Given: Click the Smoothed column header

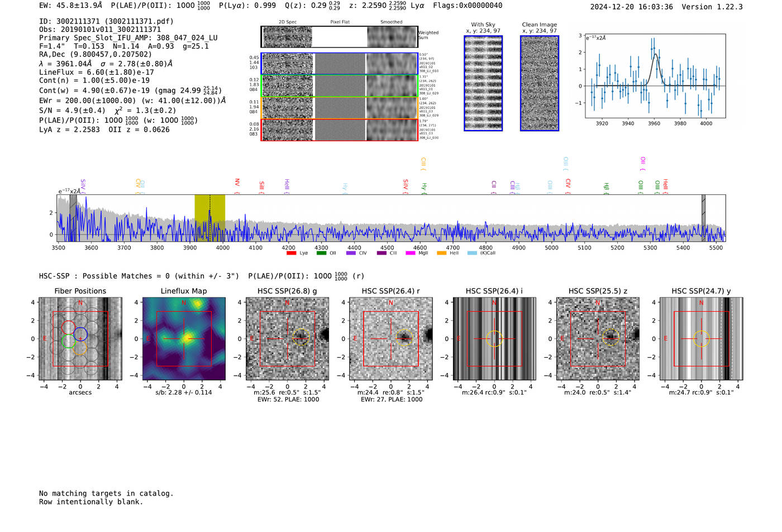Looking at the screenshot, I should (391, 22).
